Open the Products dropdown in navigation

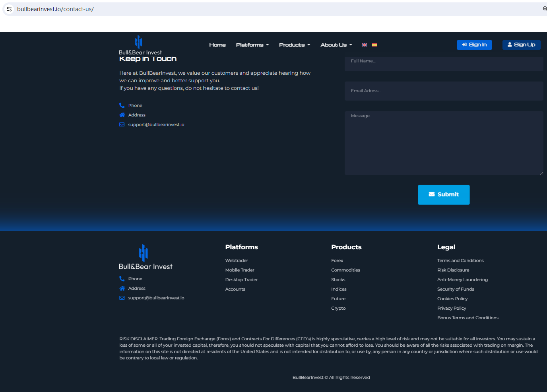pyautogui.click(x=294, y=45)
